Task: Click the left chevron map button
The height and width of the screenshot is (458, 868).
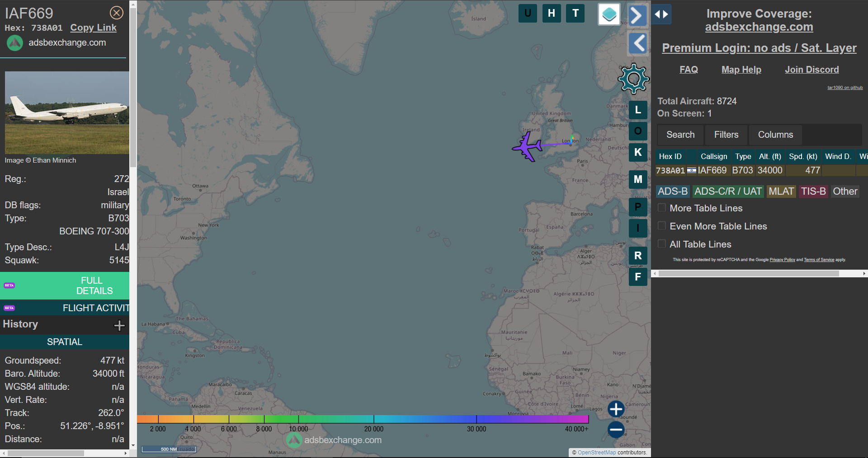Action: click(x=637, y=43)
